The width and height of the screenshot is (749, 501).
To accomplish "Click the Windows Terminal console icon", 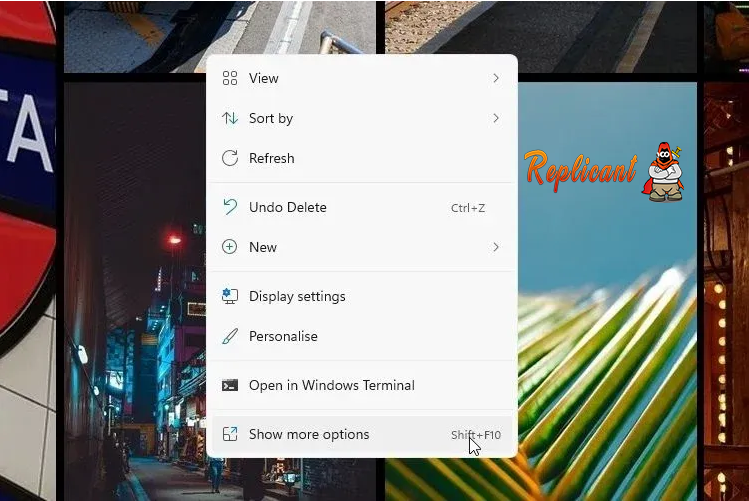I will pyautogui.click(x=230, y=385).
